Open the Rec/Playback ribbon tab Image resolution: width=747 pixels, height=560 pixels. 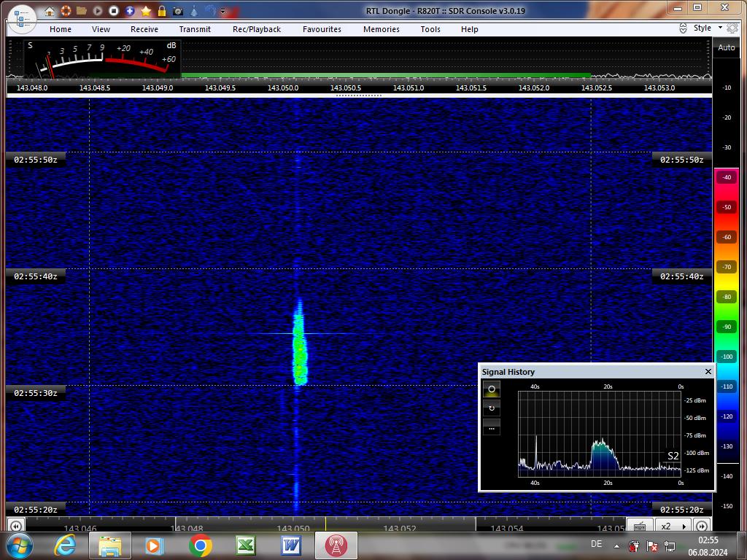[x=257, y=29]
